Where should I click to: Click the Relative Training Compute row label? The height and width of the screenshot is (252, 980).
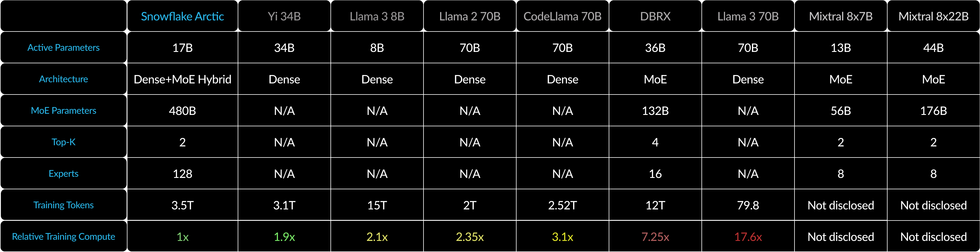click(x=64, y=236)
